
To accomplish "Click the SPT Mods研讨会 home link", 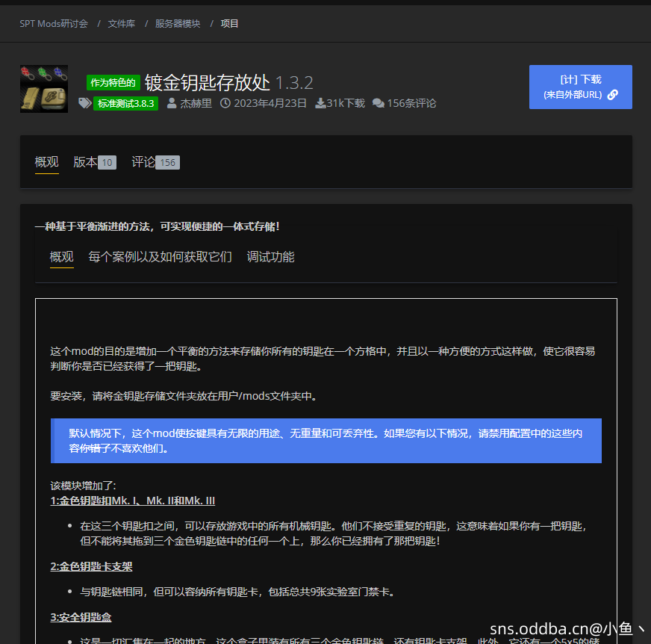I will tap(54, 23).
